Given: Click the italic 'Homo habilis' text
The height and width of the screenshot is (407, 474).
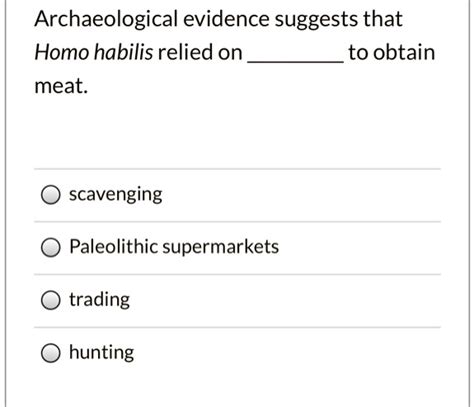Looking at the screenshot, I should tap(94, 52).
